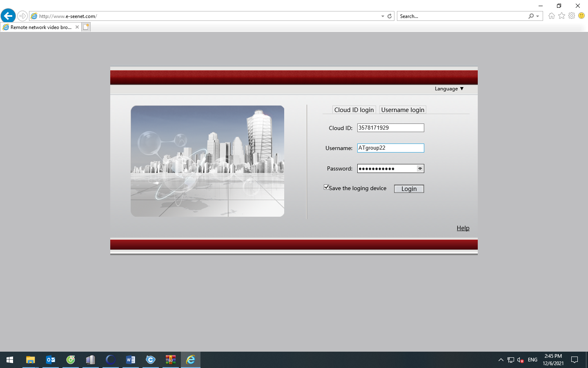Click the browser Back arrow button

click(x=8, y=16)
